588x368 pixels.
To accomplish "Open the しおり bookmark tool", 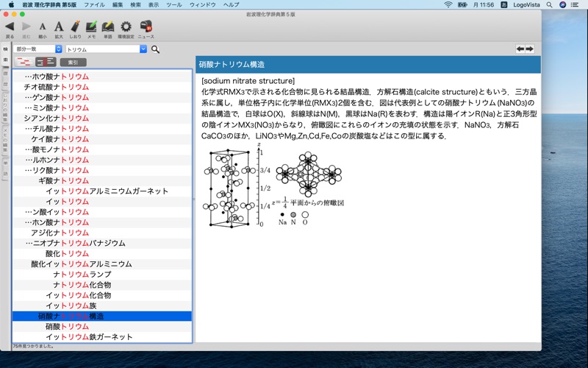I will click(75, 26).
